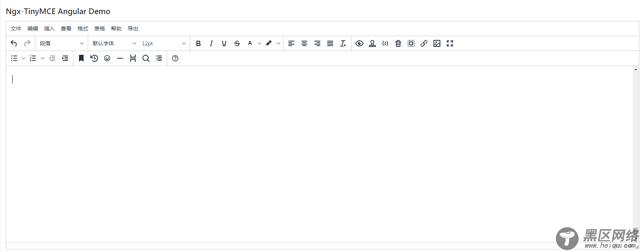Image resolution: width=644 pixels, height=252 pixels.
Task: Open the 文件 menu
Action: (x=16, y=29)
